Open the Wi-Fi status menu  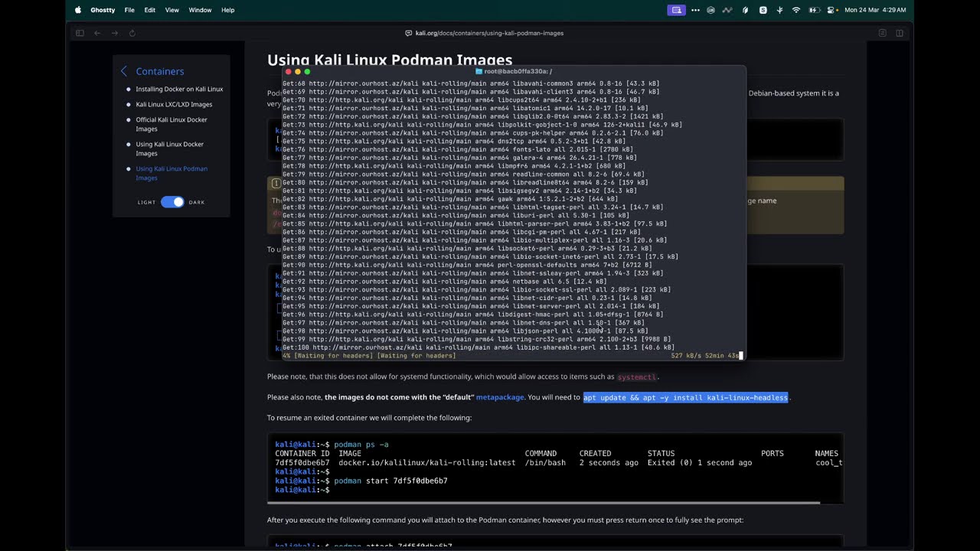(796, 10)
